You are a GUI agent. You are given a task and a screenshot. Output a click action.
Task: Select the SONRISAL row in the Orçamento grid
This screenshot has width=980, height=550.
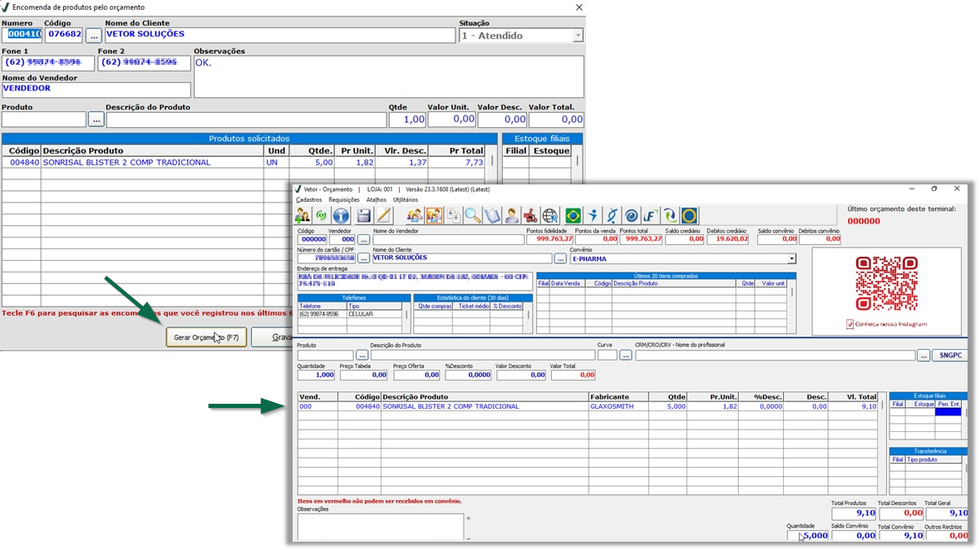(x=484, y=407)
